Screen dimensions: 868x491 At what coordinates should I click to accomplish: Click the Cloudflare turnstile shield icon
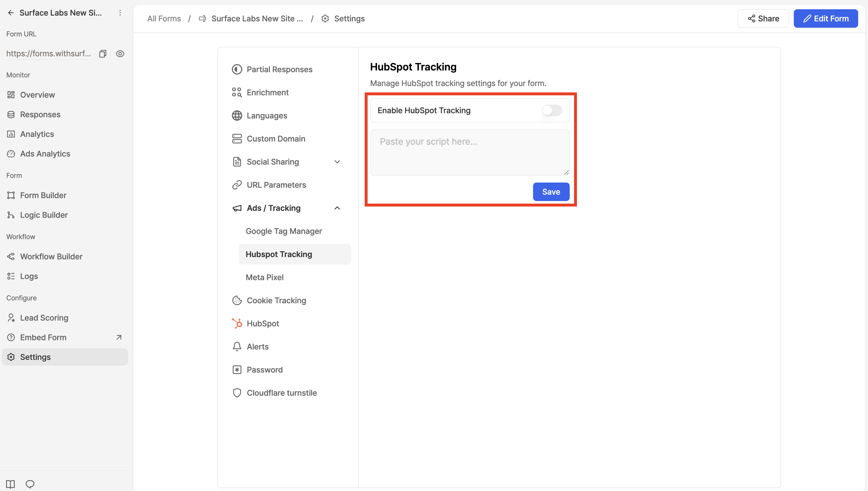(237, 393)
